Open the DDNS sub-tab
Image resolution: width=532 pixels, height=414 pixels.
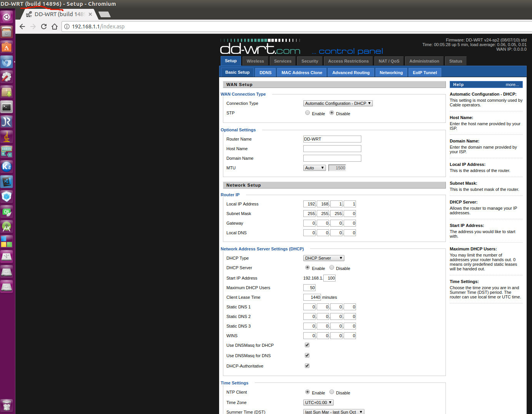click(x=265, y=73)
